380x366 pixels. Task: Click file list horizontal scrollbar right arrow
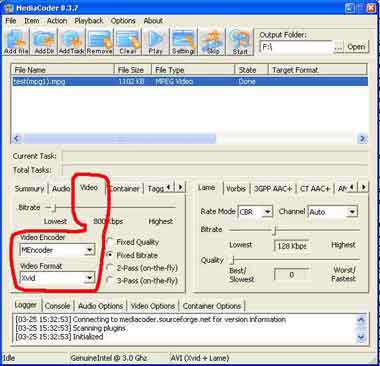point(363,138)
